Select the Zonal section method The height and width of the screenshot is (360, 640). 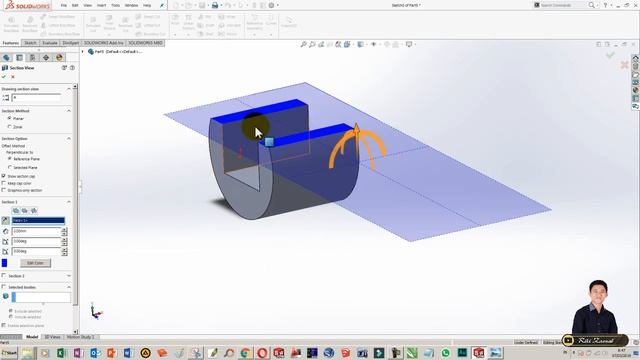click(x=9, y=127)
